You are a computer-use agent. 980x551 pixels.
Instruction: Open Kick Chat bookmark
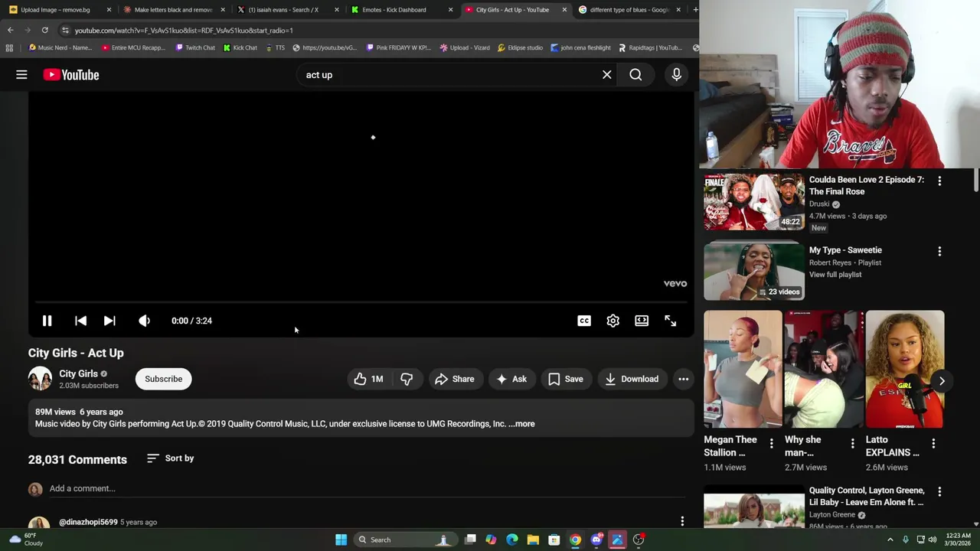pos(240,47)
